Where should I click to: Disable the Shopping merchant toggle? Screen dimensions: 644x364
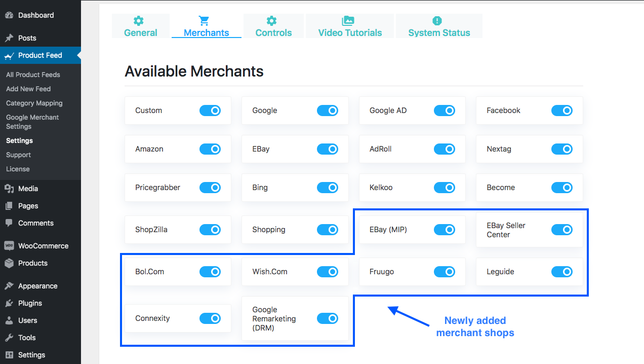pos(328,230)
